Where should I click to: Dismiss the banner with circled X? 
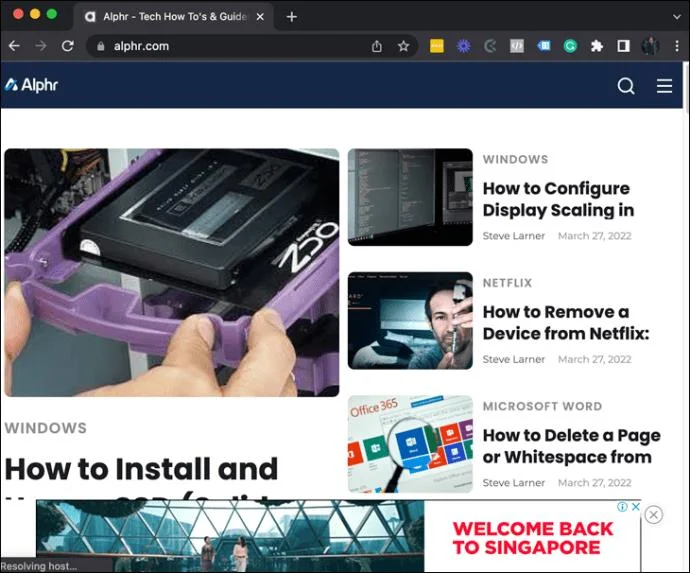653,515
